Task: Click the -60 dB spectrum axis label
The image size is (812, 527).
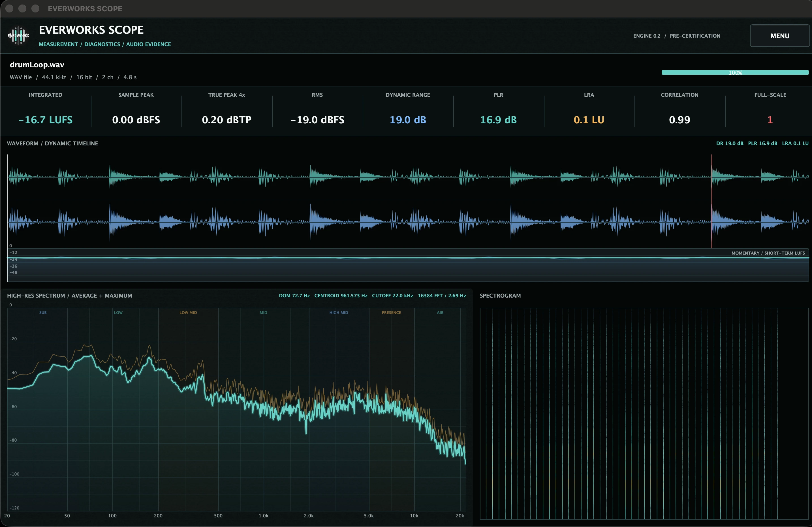Action: pos(13,407)
